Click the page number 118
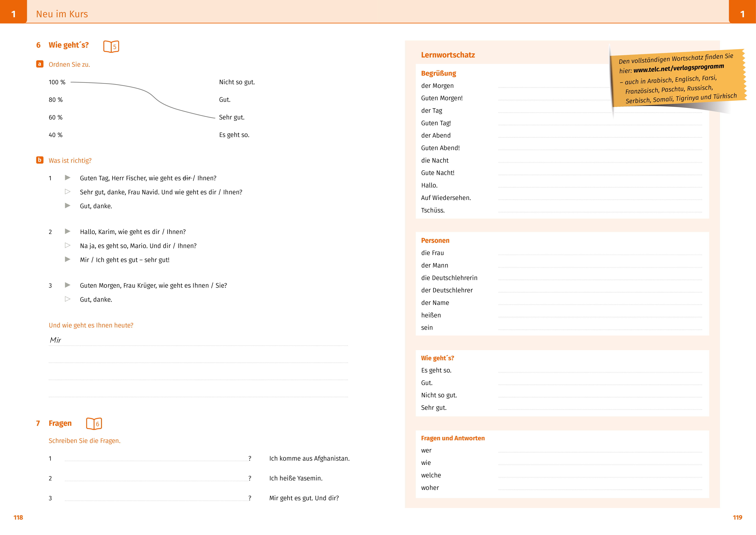This screenshot has width=756, height=535. tap(18, 518)
